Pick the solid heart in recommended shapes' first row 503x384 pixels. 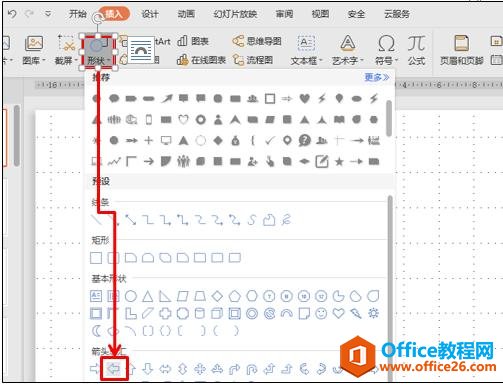[304, 98]
